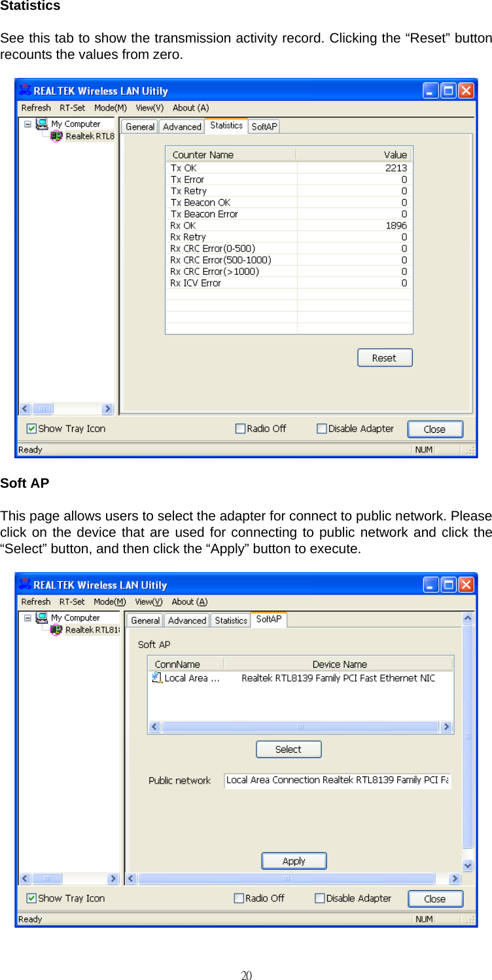Switch to the General tab in the SoftAP window
Viewport: 492px width, 980px height.
[x=145, y=621]
